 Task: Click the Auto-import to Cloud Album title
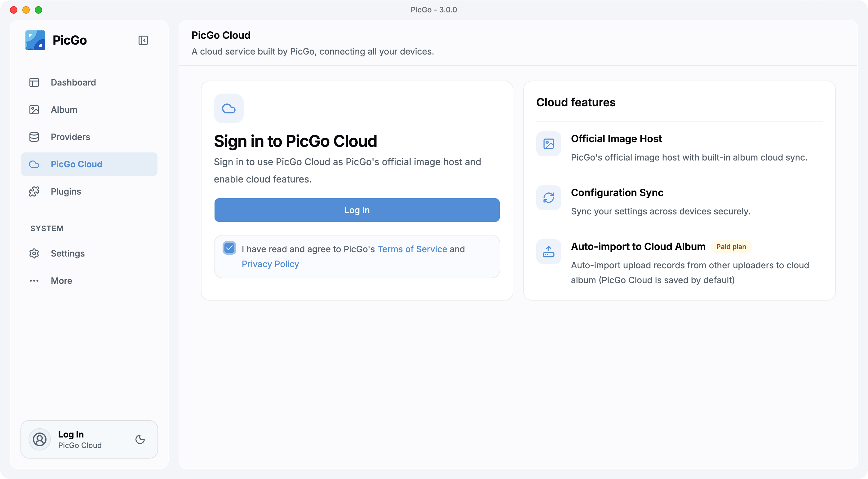[x=638, y=247]
